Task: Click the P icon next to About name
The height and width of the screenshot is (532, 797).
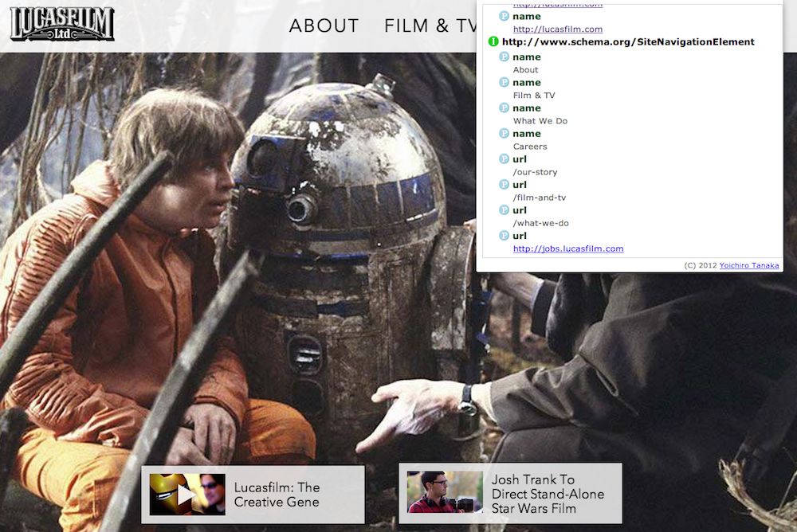Action: pyautogui.click(x=504, y=57)
